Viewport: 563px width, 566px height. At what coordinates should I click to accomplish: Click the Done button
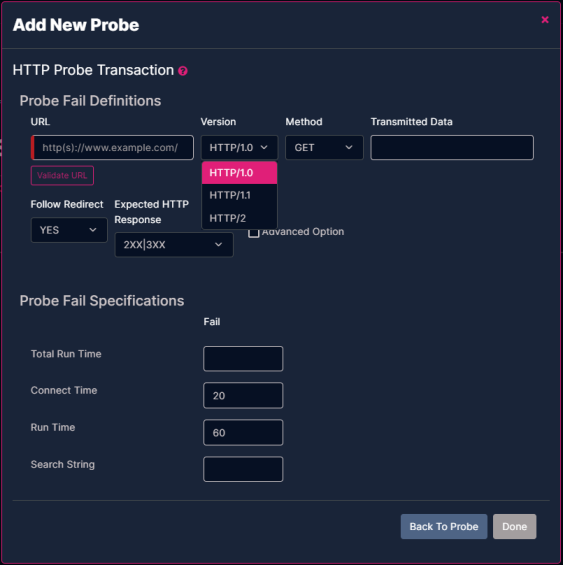pos(514,526)
